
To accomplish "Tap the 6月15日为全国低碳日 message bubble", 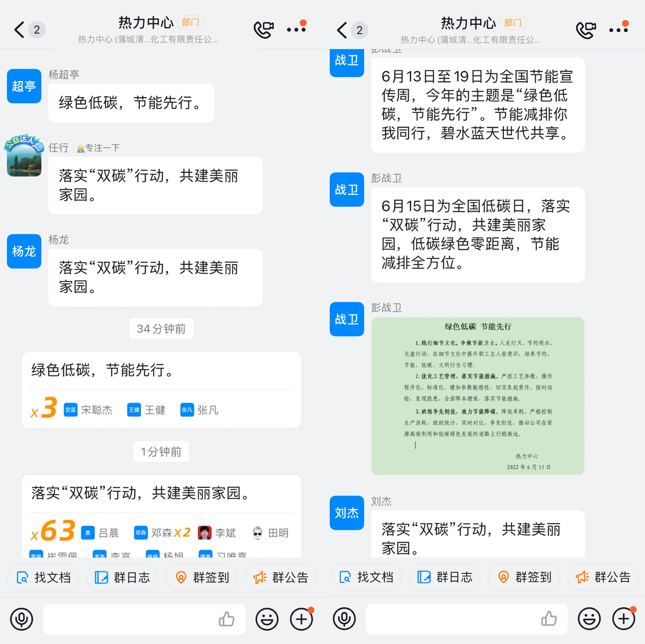I will [x=478, y=235].
